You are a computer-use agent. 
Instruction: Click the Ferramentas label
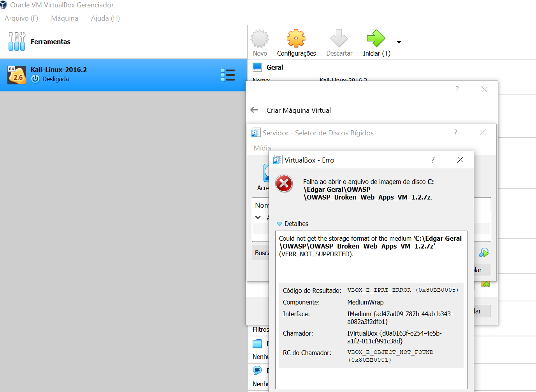click(51, 42)
